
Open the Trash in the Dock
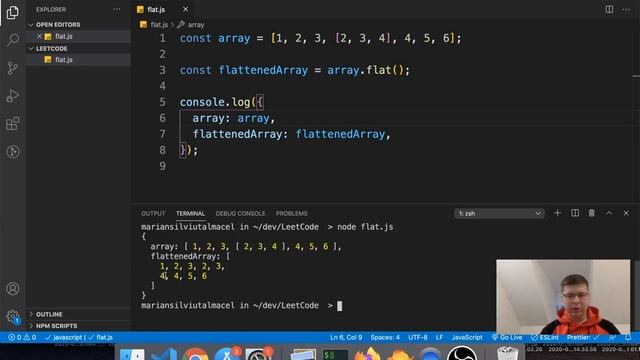(507, 353)
